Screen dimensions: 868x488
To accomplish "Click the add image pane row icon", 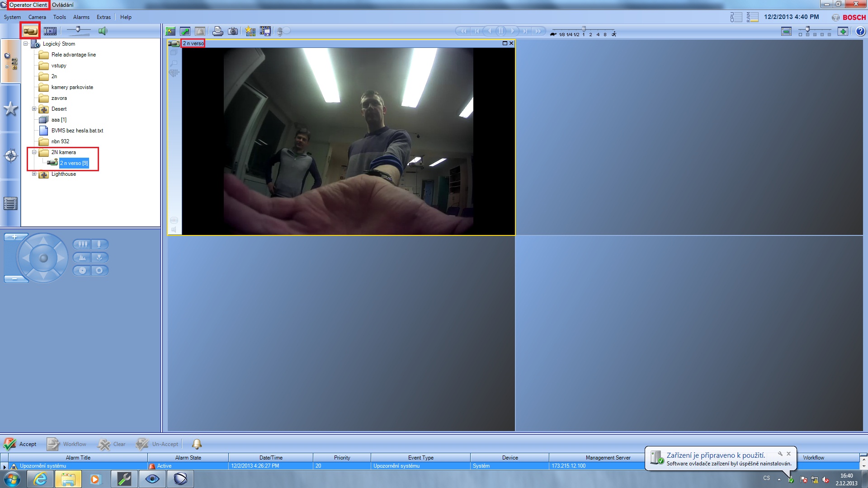I will [843, 31].
